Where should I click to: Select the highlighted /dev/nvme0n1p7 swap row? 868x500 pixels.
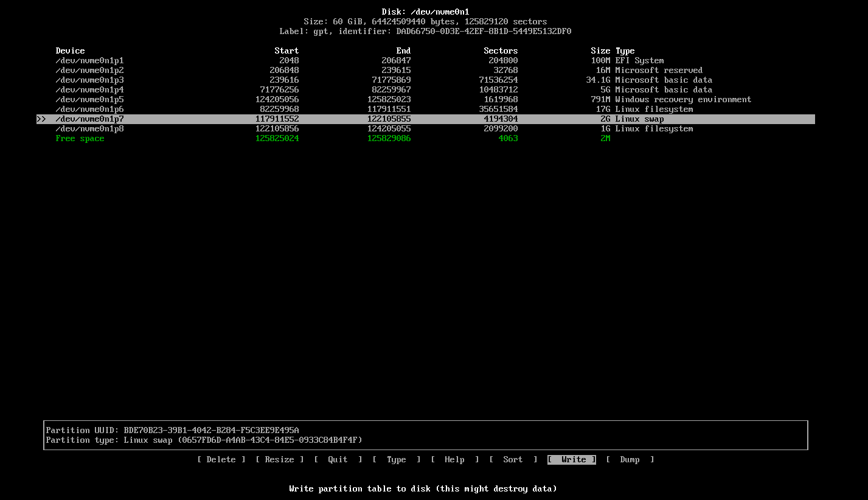(x=426, y=119)
